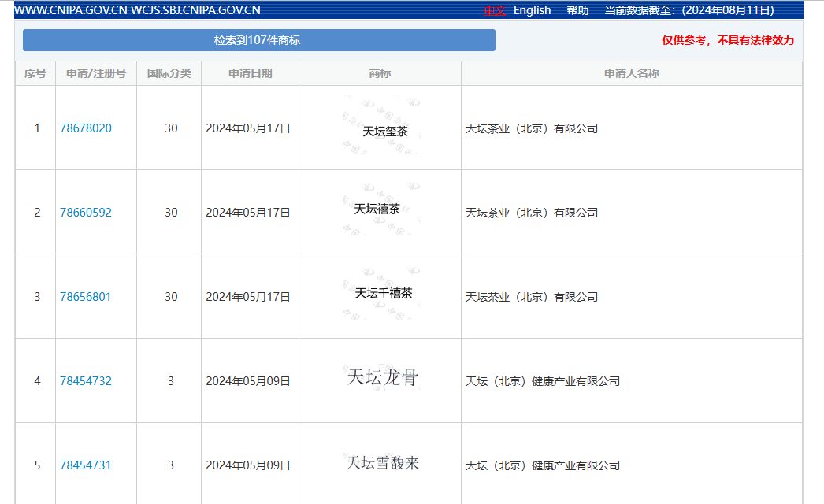
Task: Click class 30 in row 78660592
Action: tap(171, 213)
